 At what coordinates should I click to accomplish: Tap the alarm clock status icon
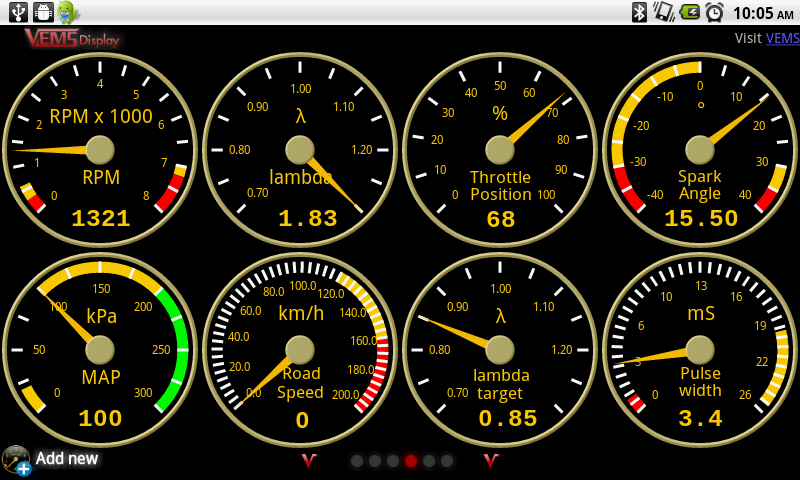714,12
